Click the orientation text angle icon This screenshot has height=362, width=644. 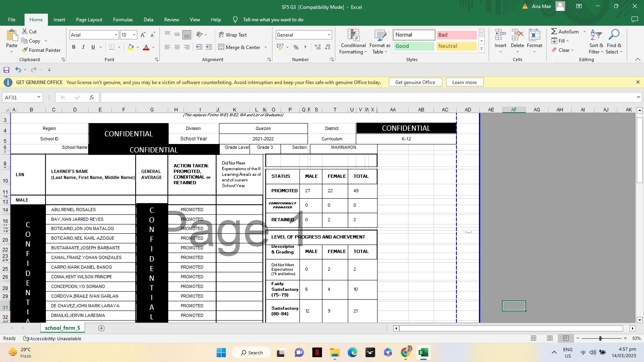[x=200, y=35]
